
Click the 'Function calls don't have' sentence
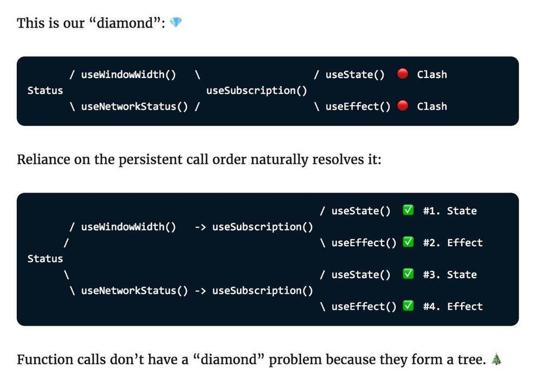pos(259,359)
